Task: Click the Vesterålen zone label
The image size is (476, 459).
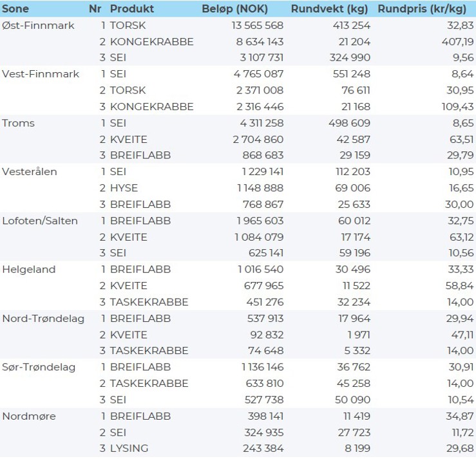Action: click(30, 172)
